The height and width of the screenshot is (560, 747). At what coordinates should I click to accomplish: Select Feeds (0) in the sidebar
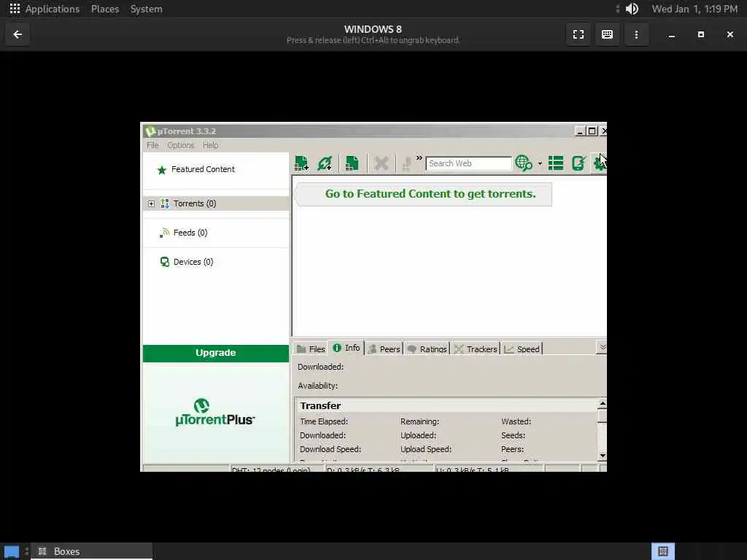tap(190, 233)
